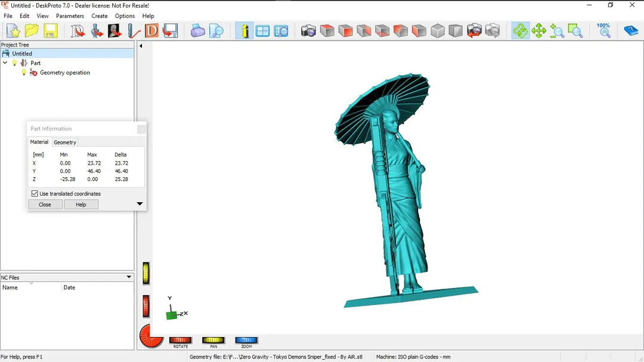Select the Untitled project tree item

click(x=22, y=54)
